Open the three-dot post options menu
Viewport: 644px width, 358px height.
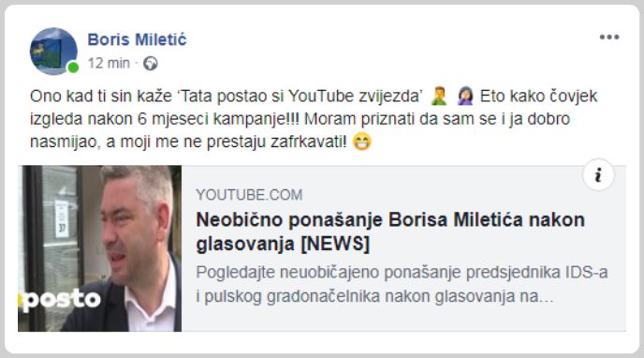click(609, 37)
